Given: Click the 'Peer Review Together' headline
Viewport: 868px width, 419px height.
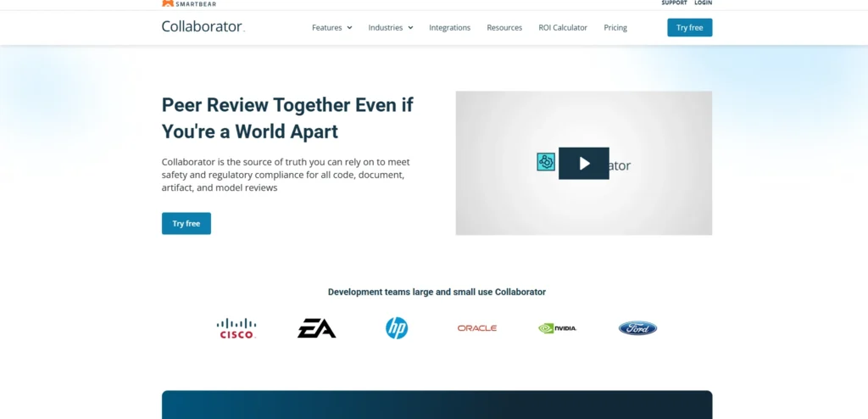Looking at the screenshot, I should [287, 118].
